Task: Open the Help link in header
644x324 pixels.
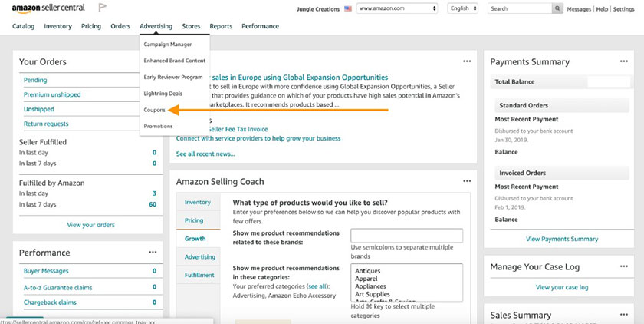Action: click(x=602, y=9)
